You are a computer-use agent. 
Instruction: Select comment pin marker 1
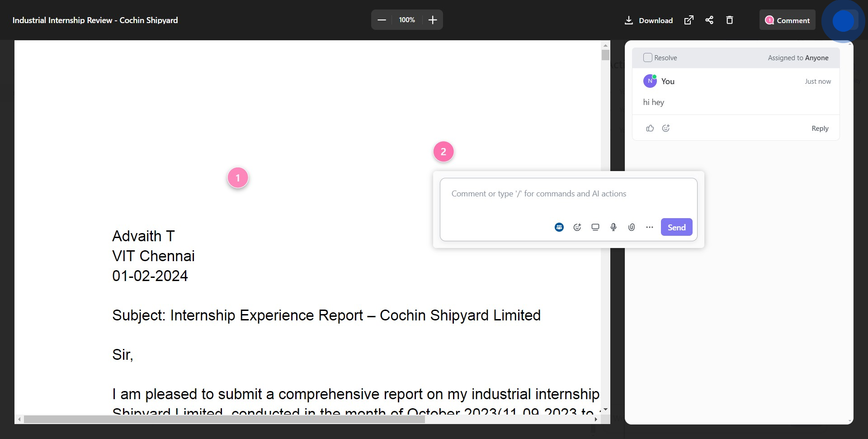pos(238,178)
